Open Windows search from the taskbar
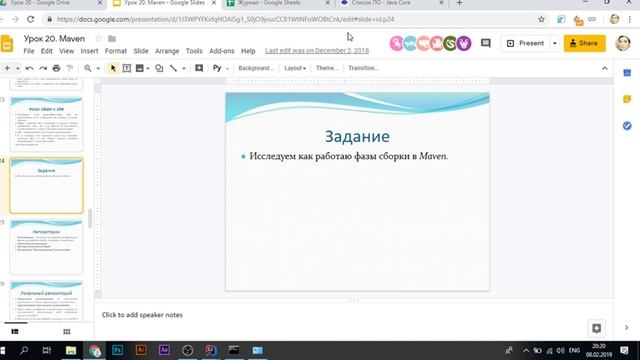640x360 pixels. [x=24, y=350]
